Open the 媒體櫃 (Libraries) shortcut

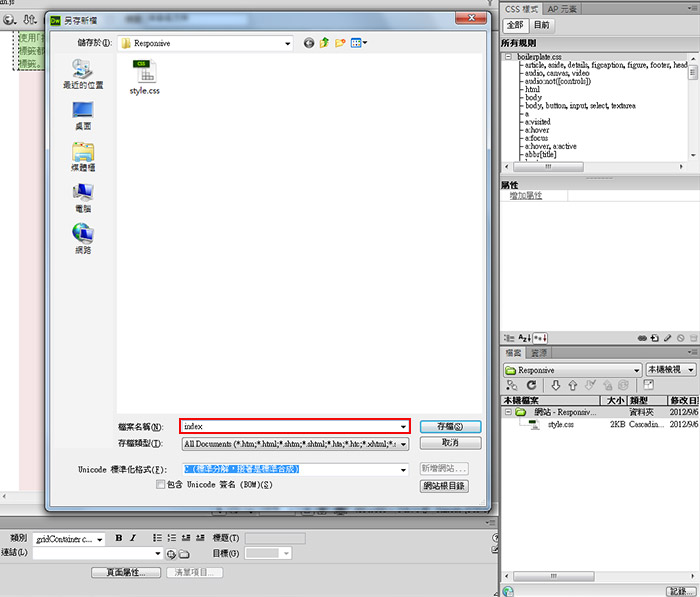pyautogui.click(x=83, y=157)
